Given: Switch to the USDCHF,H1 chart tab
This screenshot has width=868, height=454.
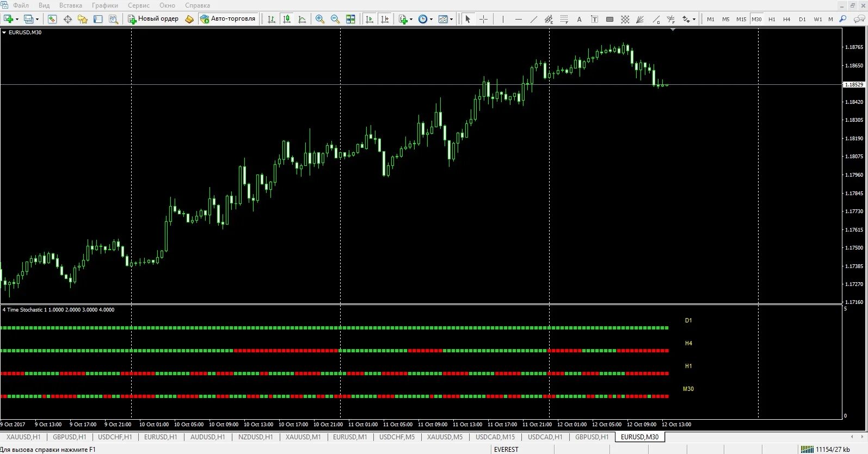Looking at the screenshot, I should click(x=115, y=437).
